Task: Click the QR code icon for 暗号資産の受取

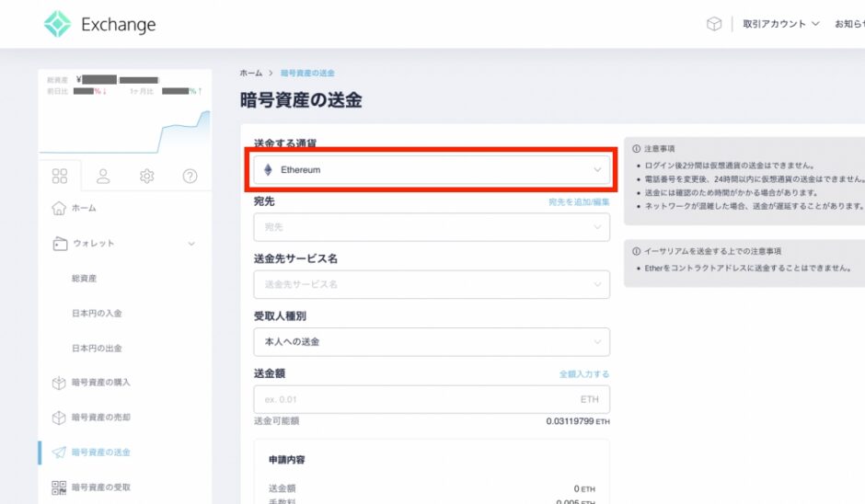Action: [59, 487]
